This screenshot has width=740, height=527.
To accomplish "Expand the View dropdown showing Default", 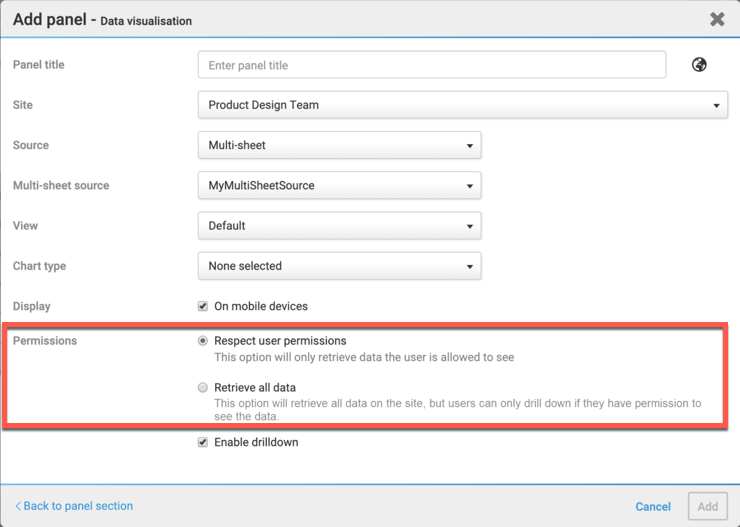I will (339, 226).
